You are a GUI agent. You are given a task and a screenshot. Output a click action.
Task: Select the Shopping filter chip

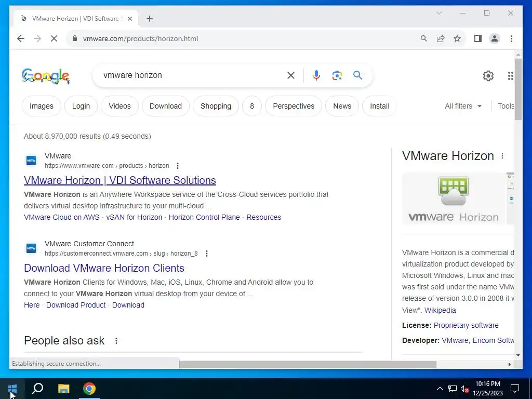pos(216,106)
